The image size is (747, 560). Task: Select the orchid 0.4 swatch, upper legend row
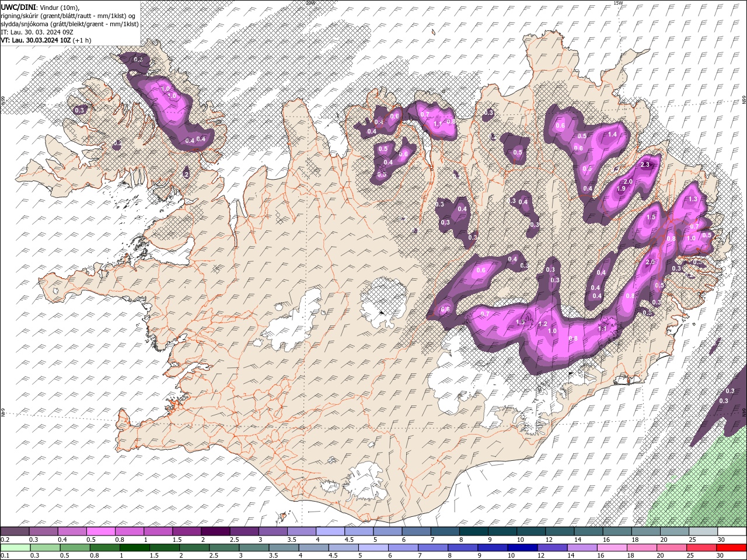tap(72, 531)
